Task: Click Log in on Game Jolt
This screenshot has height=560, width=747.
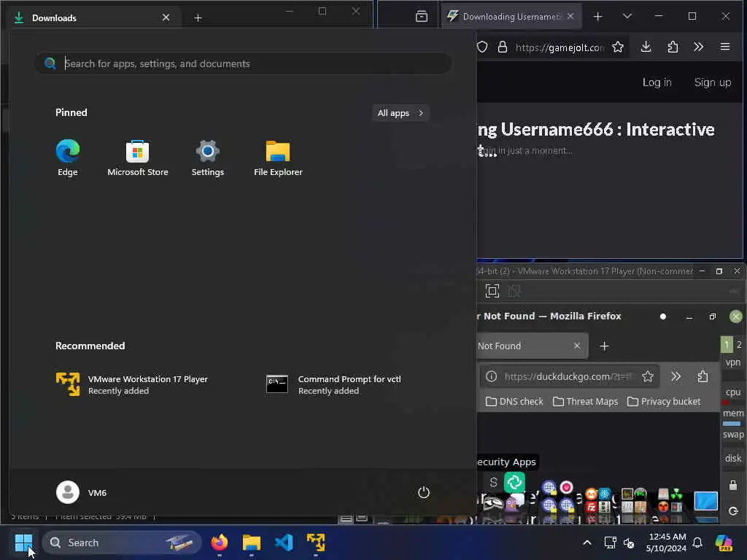Action: 657,82
